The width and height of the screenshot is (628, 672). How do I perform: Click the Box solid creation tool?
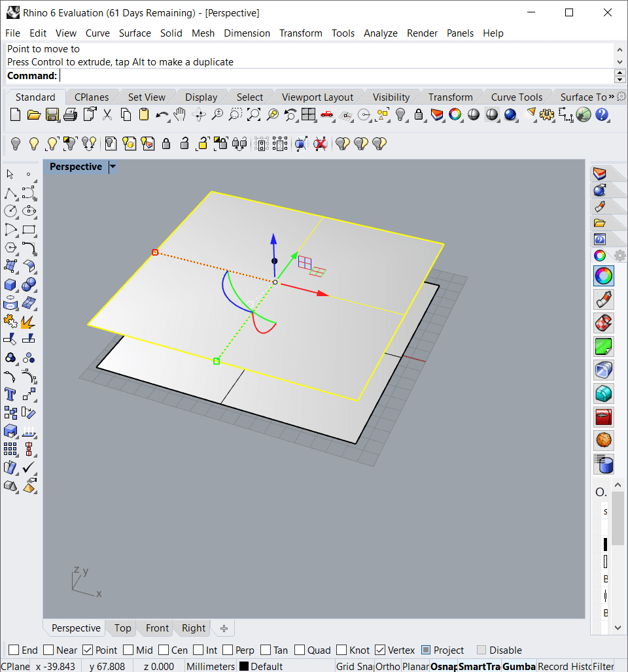pyautogui.click(x=10, y=284)
